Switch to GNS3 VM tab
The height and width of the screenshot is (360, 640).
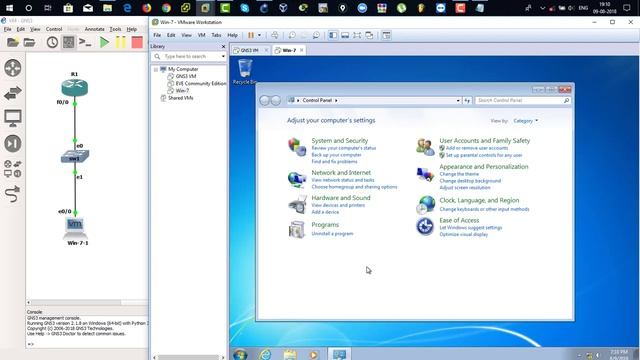250,50
